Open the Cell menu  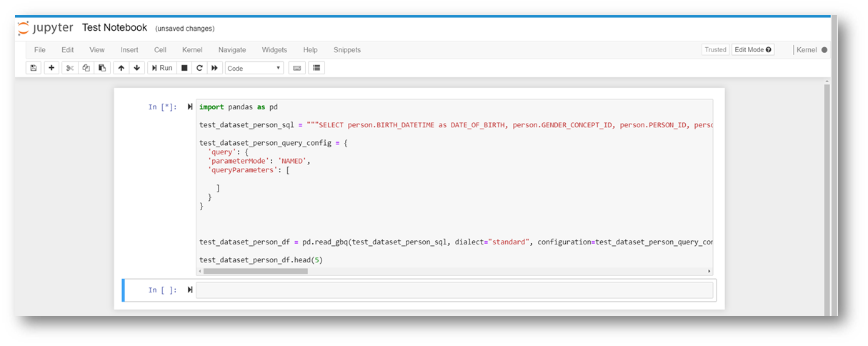(x=160, y=50)
